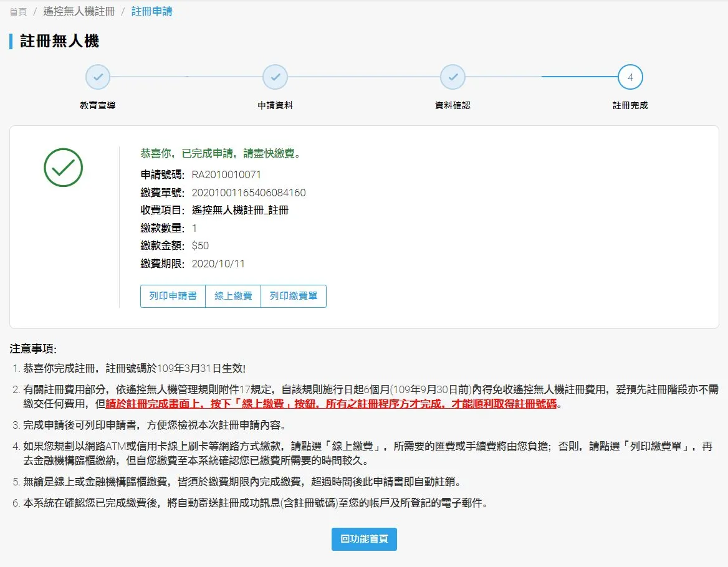The height and width of the screenshot is (567, 728).
Task: Click fee item text 遙控無人機註冊_註冊
Action: [x=240, y=210]
